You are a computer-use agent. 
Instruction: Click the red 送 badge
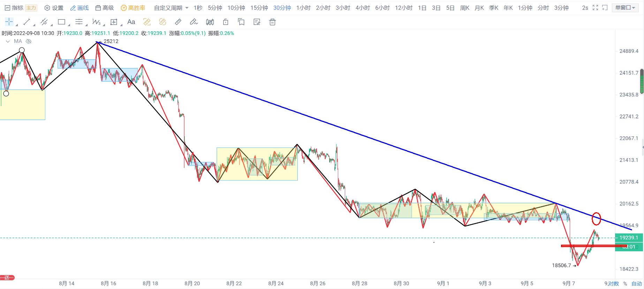pos(7,278)
